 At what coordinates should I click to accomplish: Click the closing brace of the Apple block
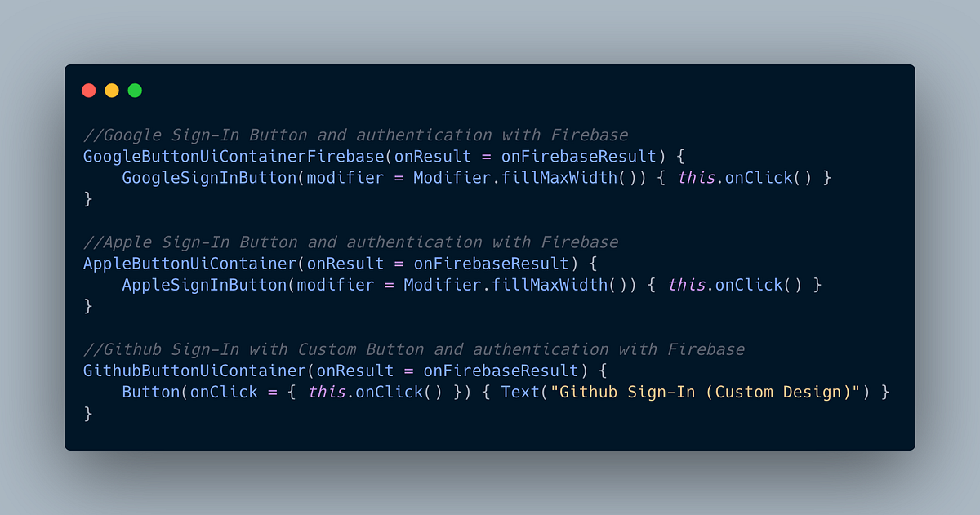(88, 306)
